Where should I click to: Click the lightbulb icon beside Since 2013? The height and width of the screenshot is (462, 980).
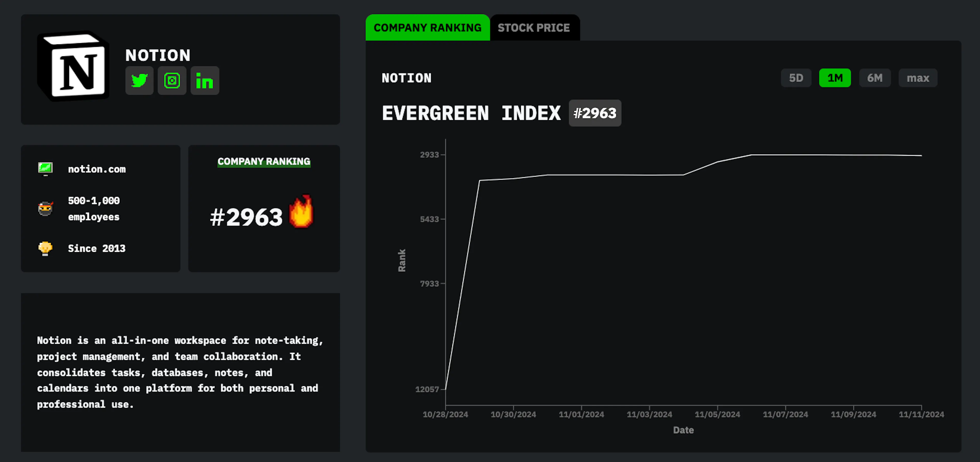click(45, 249)
